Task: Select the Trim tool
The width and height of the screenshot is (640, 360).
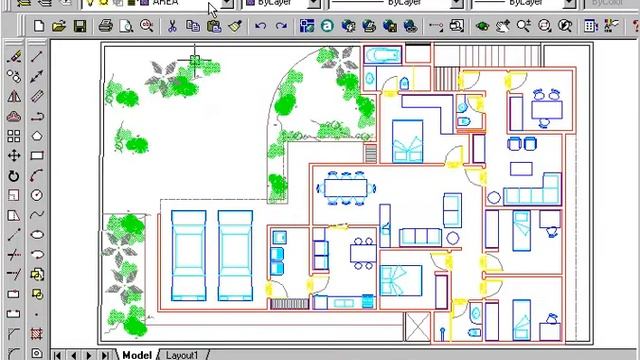Action: (14, 255)
